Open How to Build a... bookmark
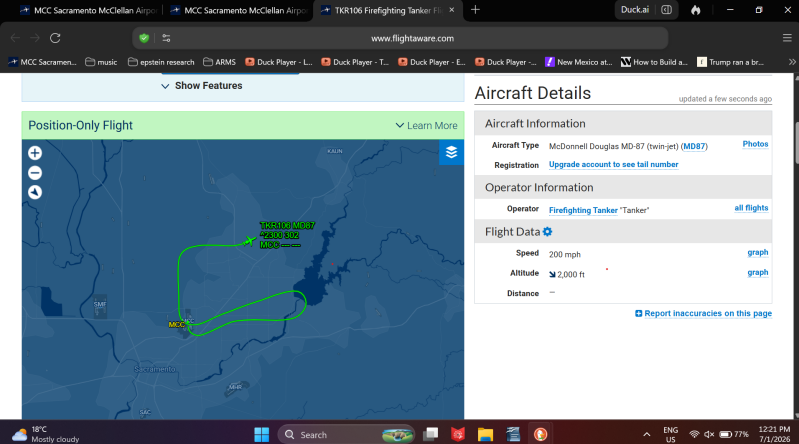This screenshot has height=444, width=799. tap(654, 62)
